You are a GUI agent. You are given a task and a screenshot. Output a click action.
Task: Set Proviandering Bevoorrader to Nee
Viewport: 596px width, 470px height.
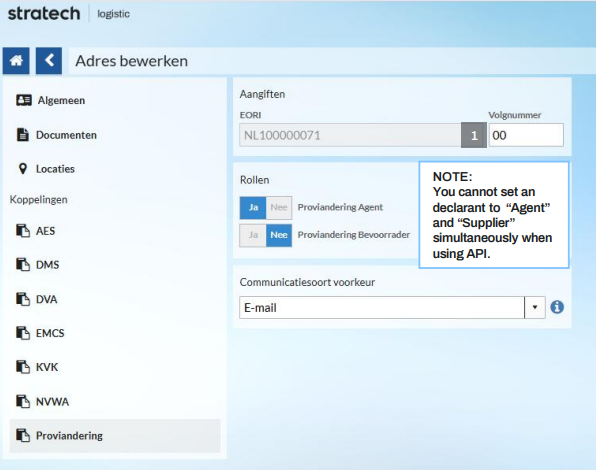point(279,235)
